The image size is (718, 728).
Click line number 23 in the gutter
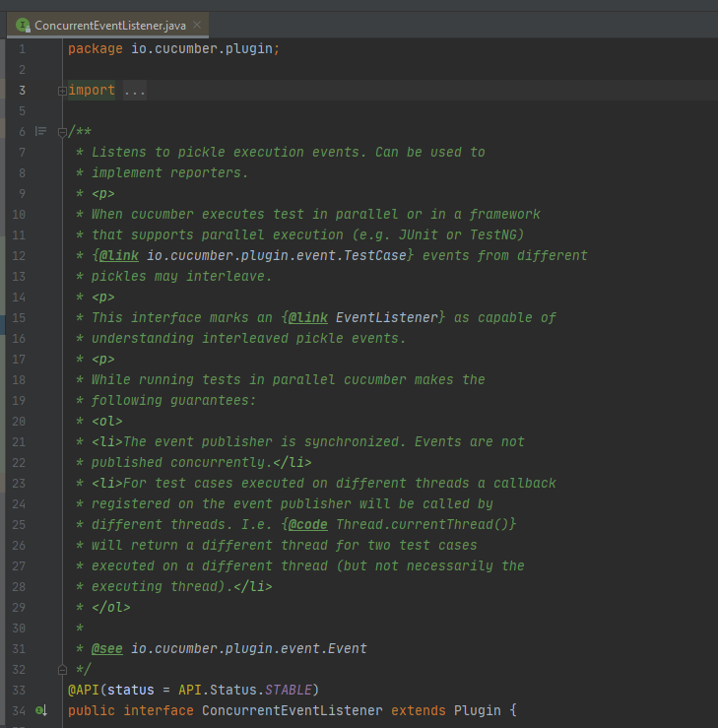coord(19,484)
